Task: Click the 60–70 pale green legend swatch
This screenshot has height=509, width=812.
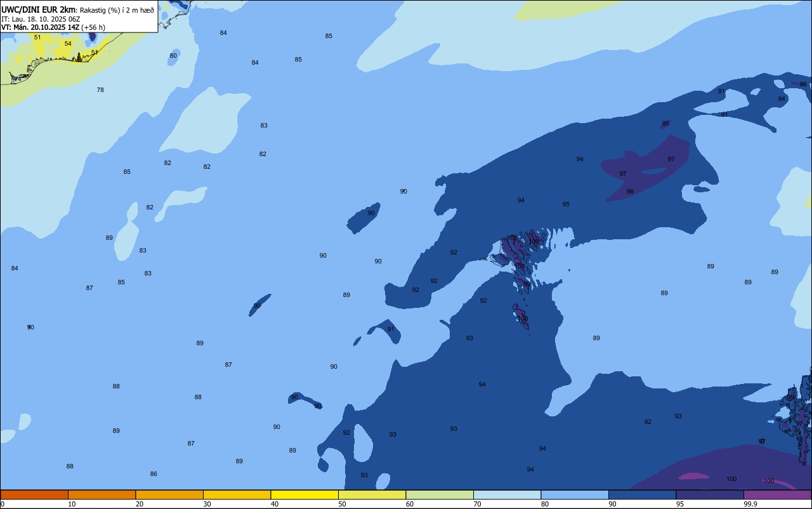Action: click(440, 494)
